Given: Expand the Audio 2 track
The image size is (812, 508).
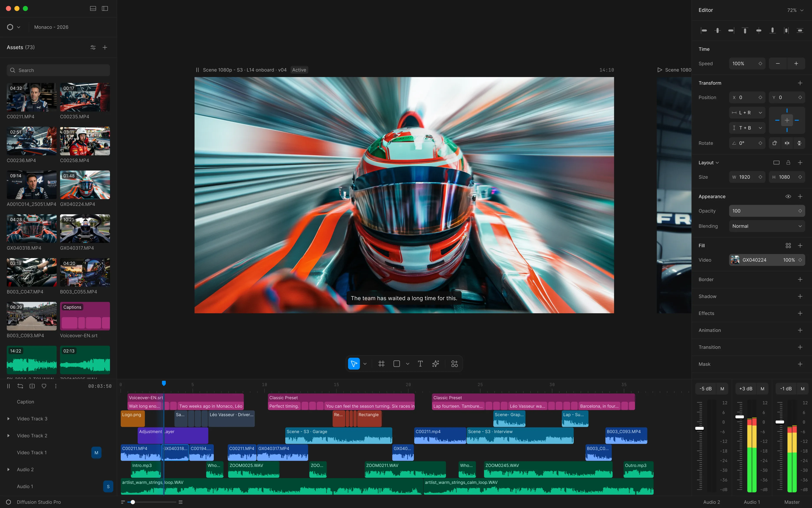Looking at the screenshot, I should coord(8,469).
